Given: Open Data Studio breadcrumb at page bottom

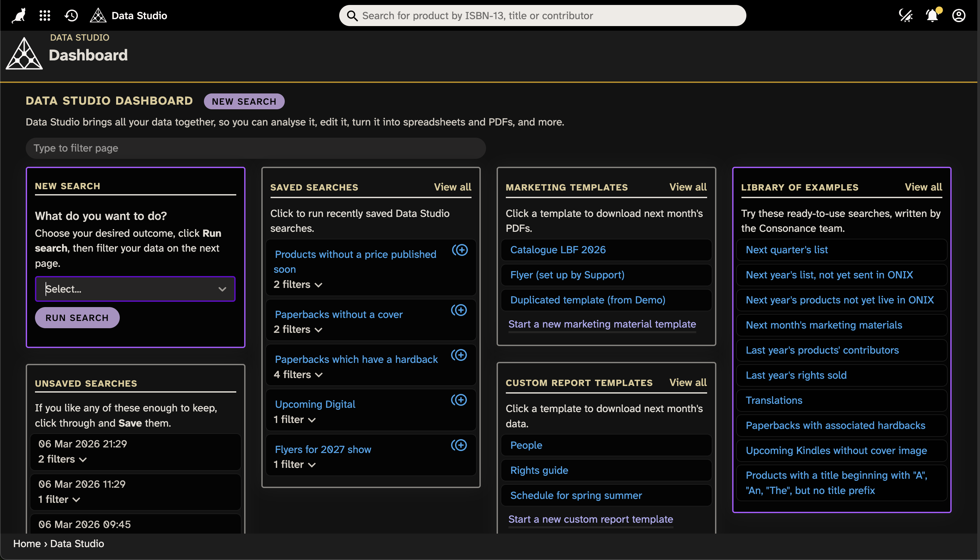Looking at the screenshot, I should pyautogui.click(x=77, y=543).
